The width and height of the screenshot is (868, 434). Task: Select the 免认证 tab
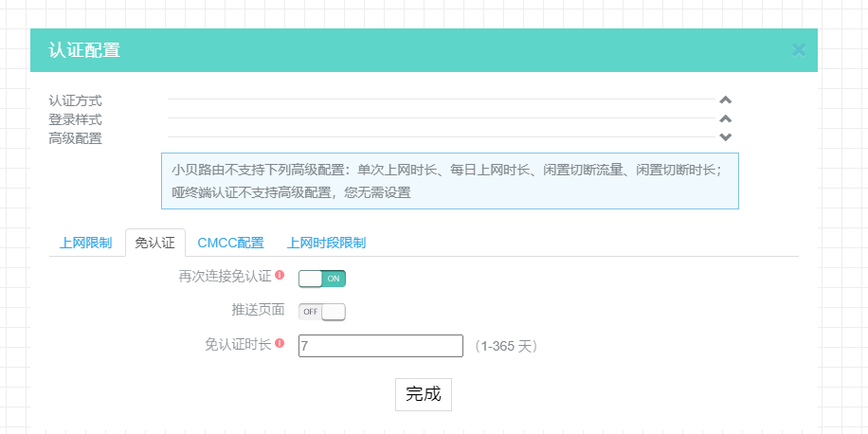(x=155, y=243)
